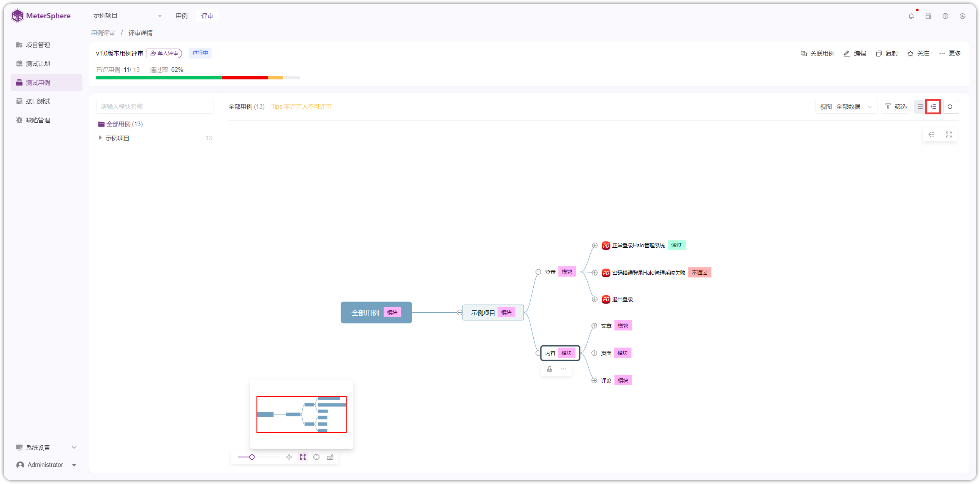Click the 复制 button
Screen dimensions: 980x484
pyautogui.click(x=887, y=53)
